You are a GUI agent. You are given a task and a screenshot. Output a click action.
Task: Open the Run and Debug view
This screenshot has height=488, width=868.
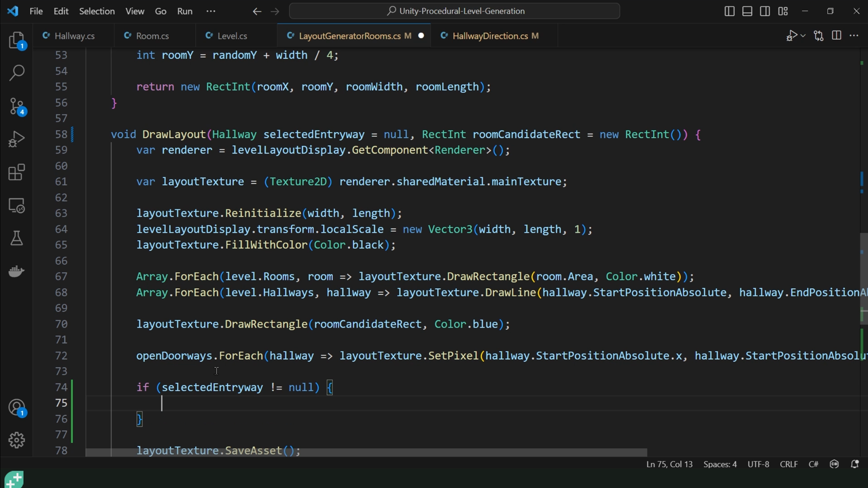tap(17, 139)
